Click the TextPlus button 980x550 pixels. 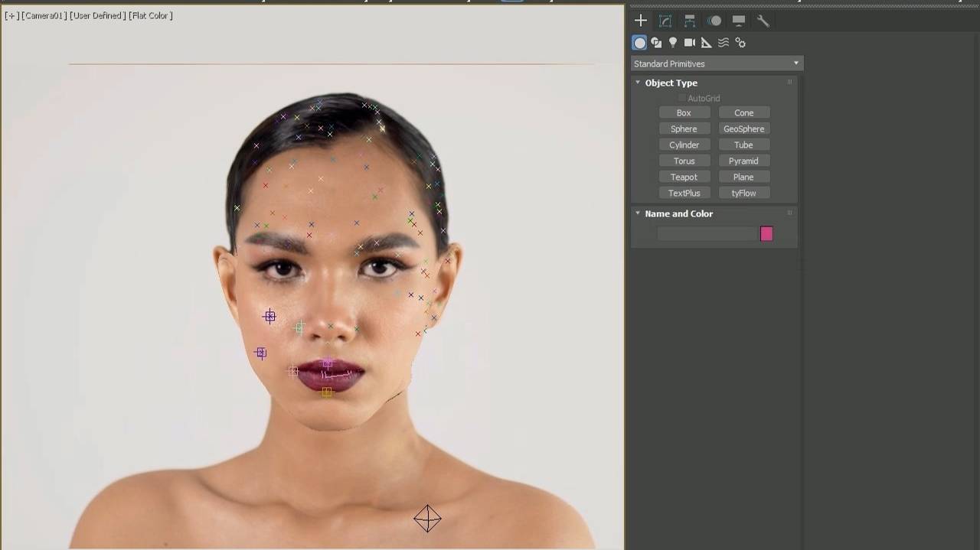[x=684, y=193]
